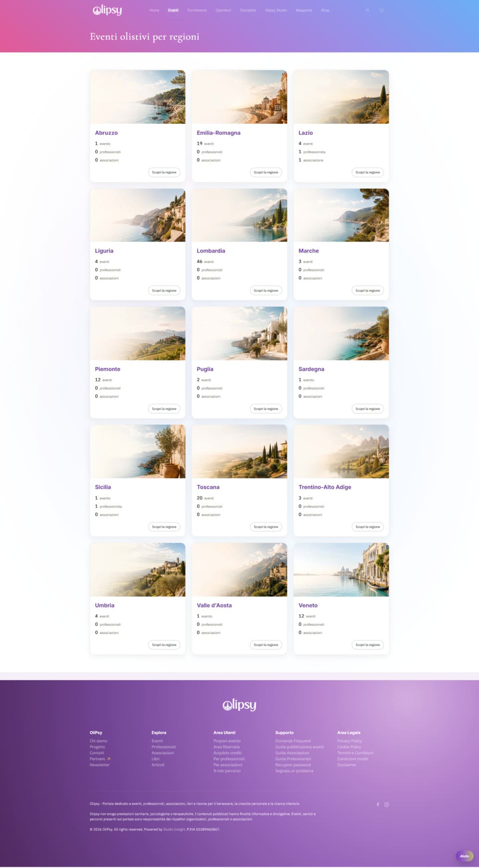Open the Instagram icon in footer
Viewport: 479px width, 868px height.
pos(386,804)
